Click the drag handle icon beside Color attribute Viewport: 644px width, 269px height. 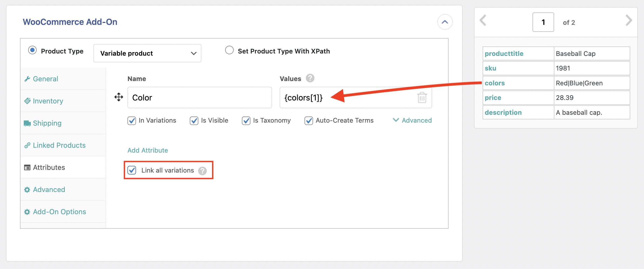(x=119, y=97)
